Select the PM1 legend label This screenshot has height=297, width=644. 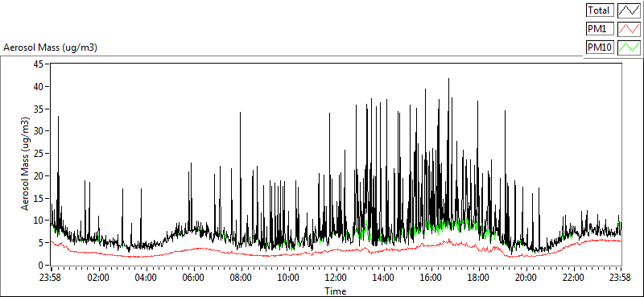pos(600,29)
